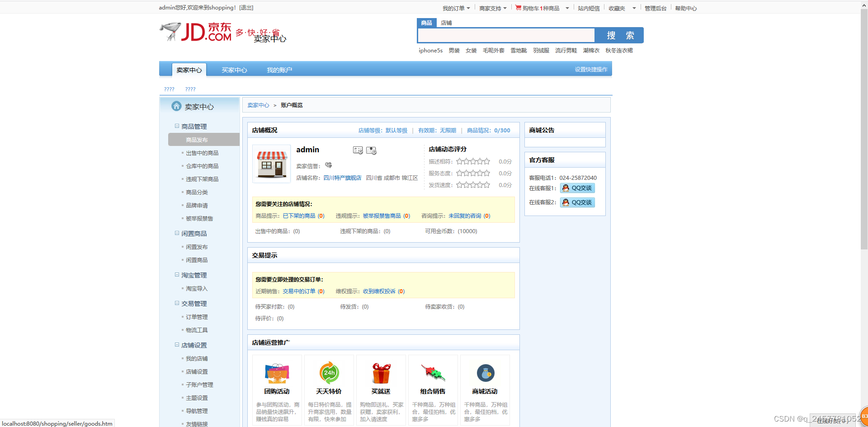Click the second QQ交谈 customer service icon

[577, 202]
